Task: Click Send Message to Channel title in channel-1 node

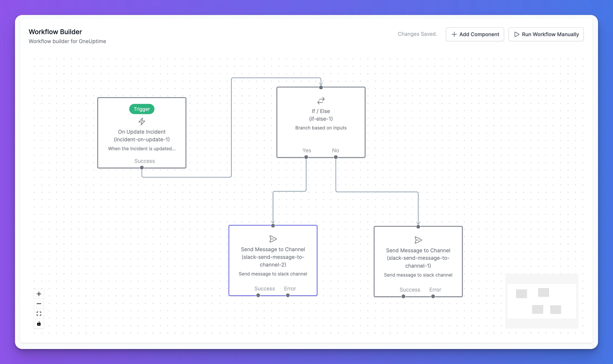Action: pos(418,250)
